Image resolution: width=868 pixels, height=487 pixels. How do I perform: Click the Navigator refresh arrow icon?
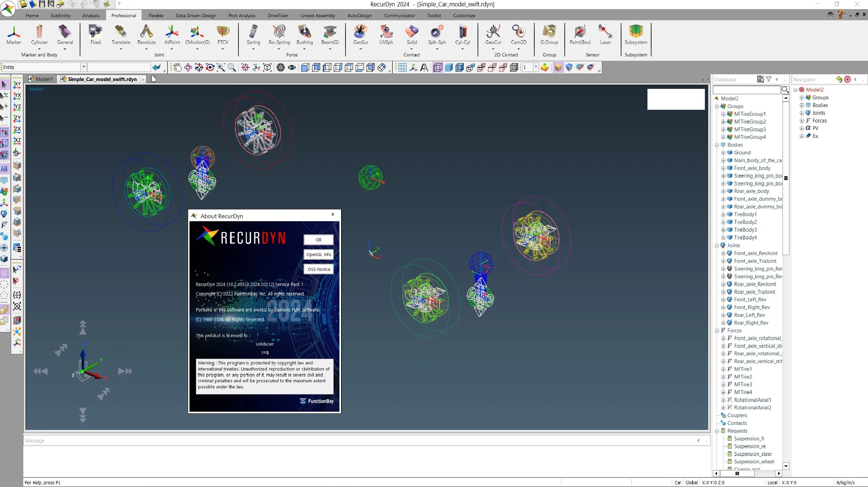pyautogui.click(x=839, y=79)
